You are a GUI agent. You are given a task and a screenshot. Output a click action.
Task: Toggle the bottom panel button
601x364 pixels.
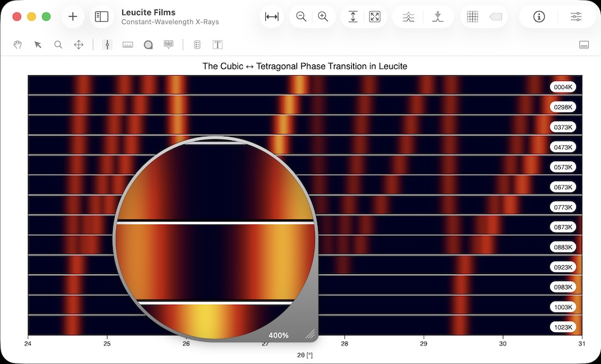[583, 45]
